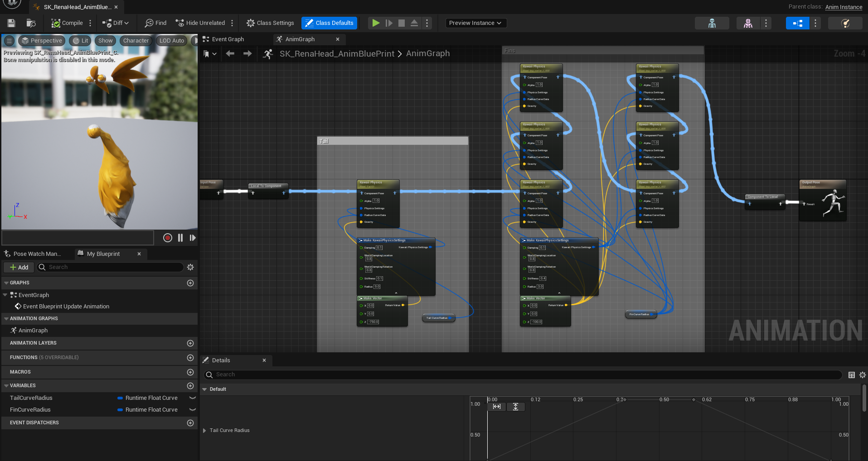Switch to Physics asset editor mode
The width and height of the screenshot is (868, 461).
(845, 23)
